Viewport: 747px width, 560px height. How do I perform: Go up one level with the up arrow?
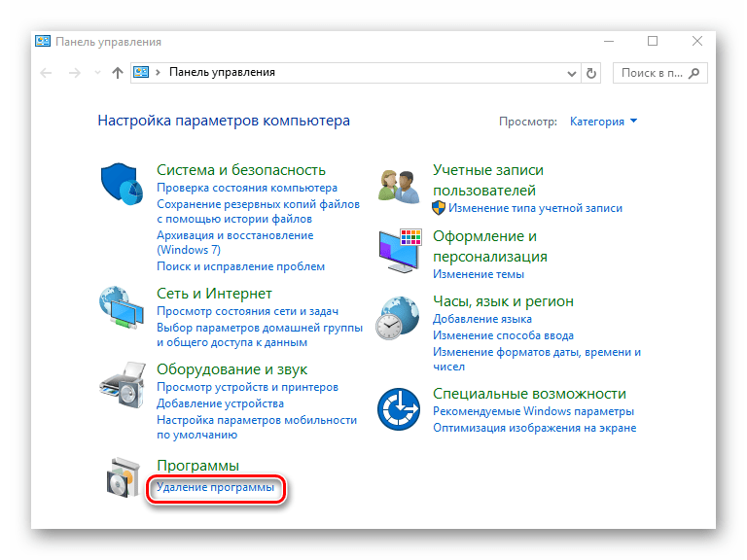pos(117,73)
